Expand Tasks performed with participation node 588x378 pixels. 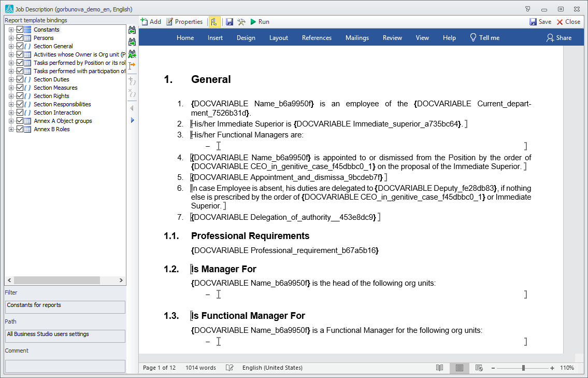click(11, 71)
